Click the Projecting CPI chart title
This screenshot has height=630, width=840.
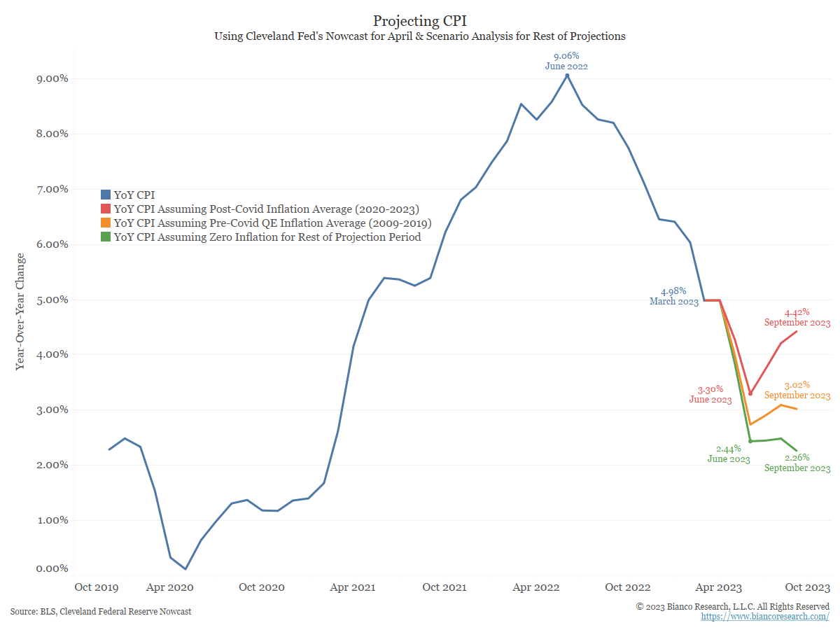pos(419,20)
